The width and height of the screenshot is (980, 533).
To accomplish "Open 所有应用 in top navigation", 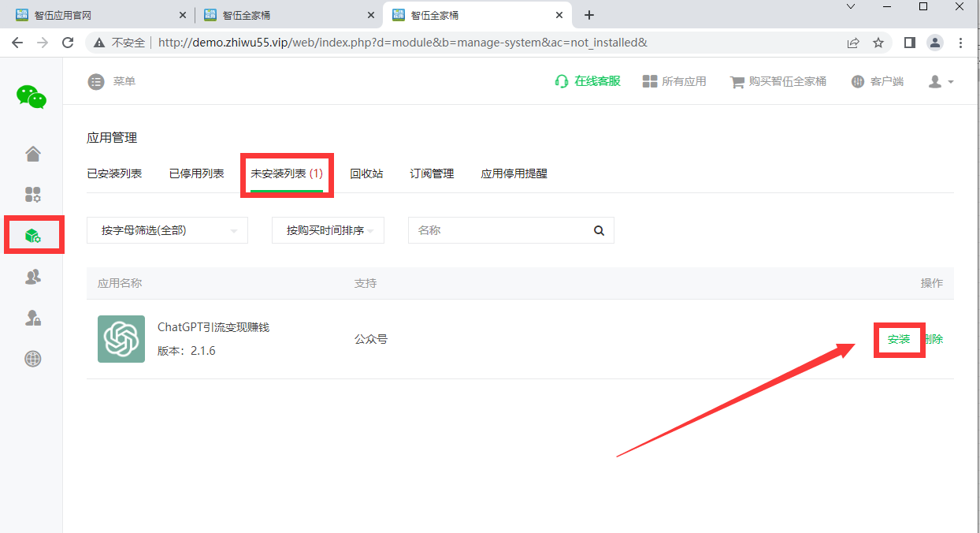I will pyautogui.click(x=674, y=81).
